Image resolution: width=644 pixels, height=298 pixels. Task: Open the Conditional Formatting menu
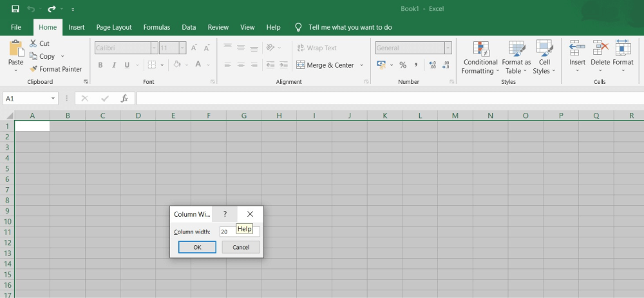pyautogui.click(x=480, y=57)
